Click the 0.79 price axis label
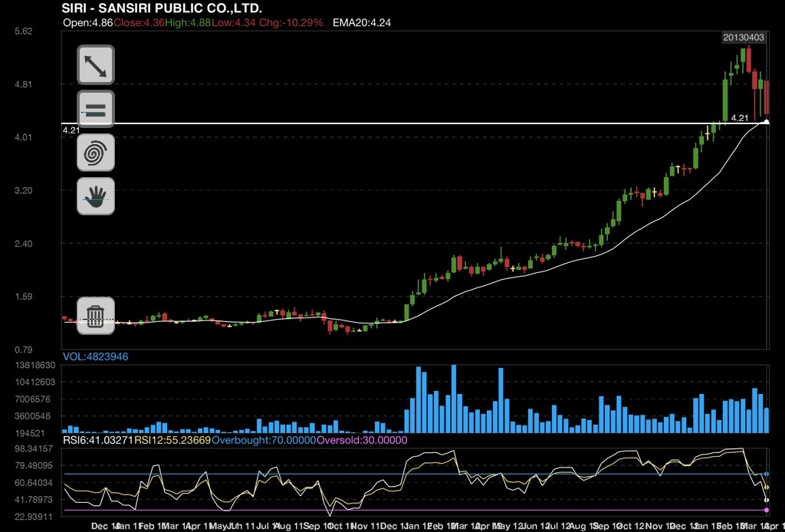Image resolution: width=785 pixels, height=532 pixels. [24, 350]
